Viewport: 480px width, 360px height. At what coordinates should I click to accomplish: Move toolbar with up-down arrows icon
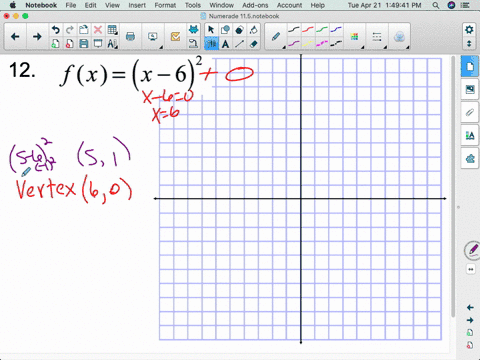click(x=469, y=44)
